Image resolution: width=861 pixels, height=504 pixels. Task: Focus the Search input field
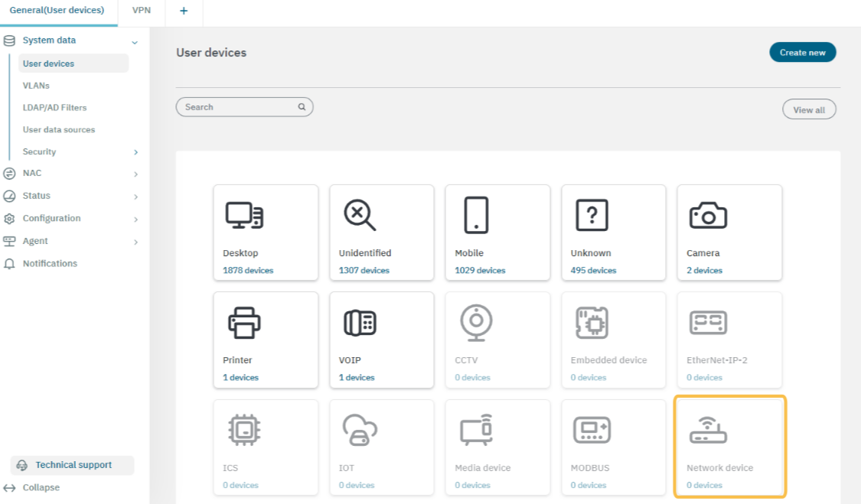tap(239, 107)
